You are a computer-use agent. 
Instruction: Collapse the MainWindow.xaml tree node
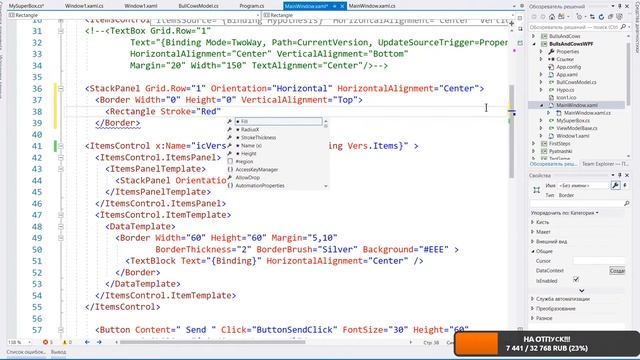542,105
